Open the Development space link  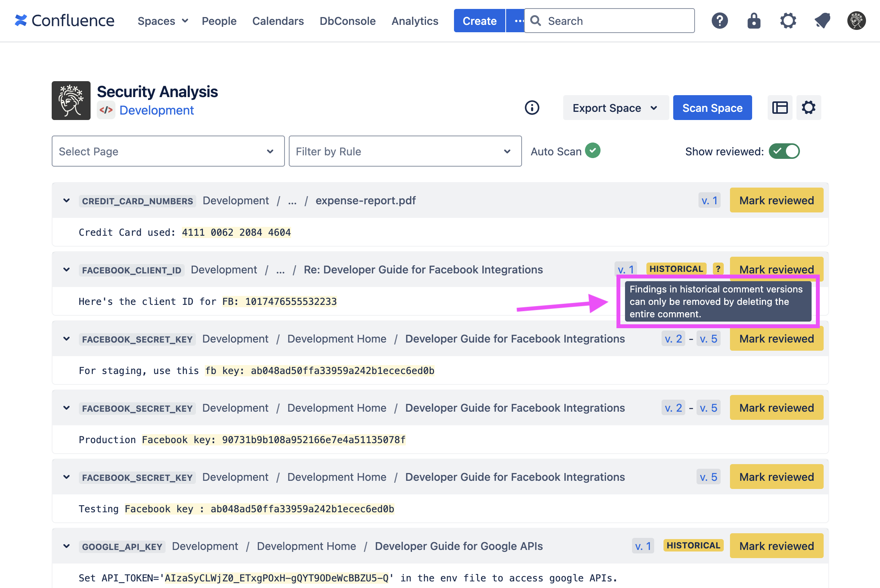156,110
